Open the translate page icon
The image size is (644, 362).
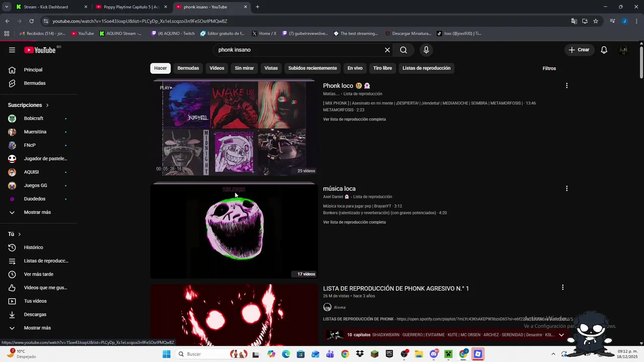[x=574, y=21]
